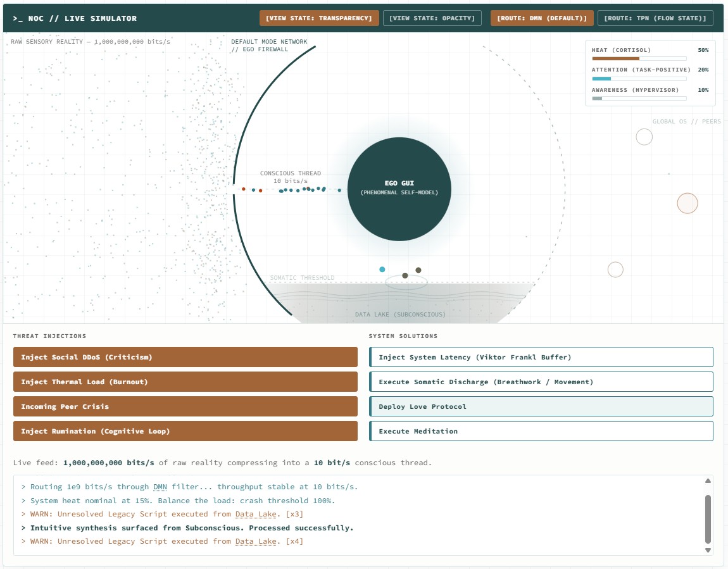Click the Raw Sensory Reality label
This screenshot has height=569, width=728.
91,41
